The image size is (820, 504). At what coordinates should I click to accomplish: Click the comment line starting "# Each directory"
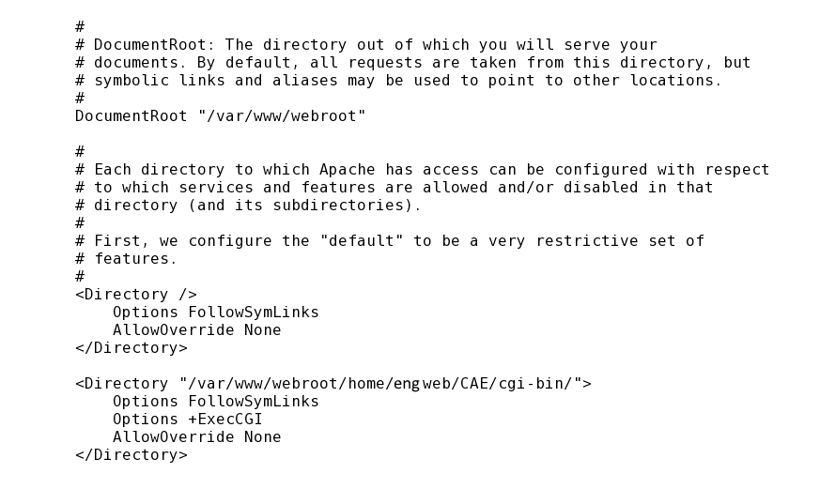click(x=422, y=169)
